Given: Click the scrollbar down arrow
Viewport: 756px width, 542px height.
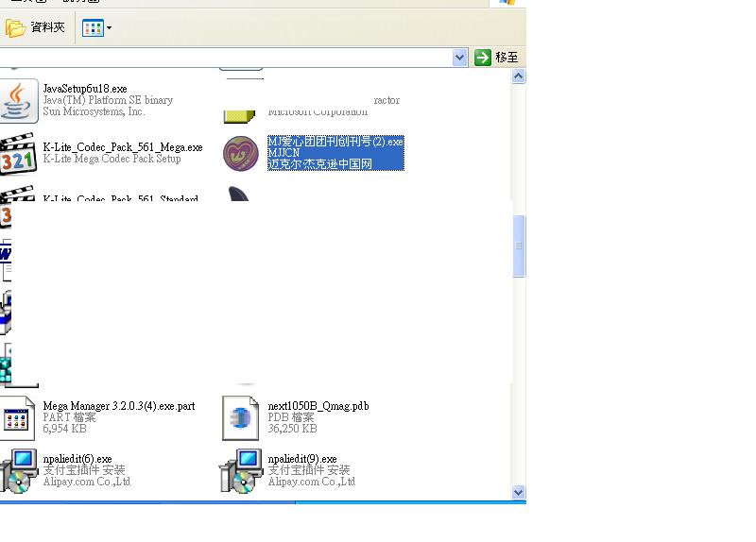Looking at the screenshot, I should click(518, 492).
